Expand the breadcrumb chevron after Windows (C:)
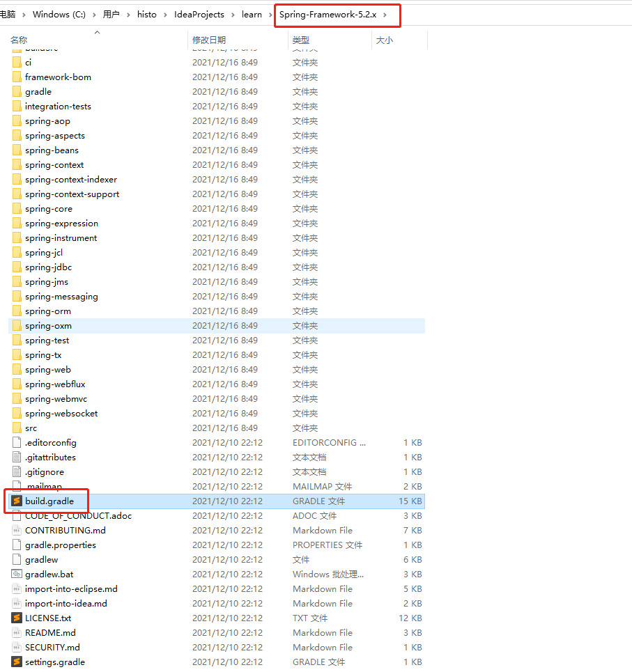Screen dimensions: 632x672 coord(94,15)
